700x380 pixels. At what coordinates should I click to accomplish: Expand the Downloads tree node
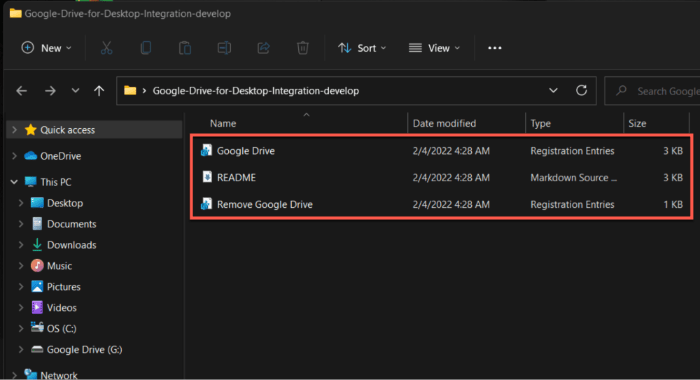[x=21, y=245]
